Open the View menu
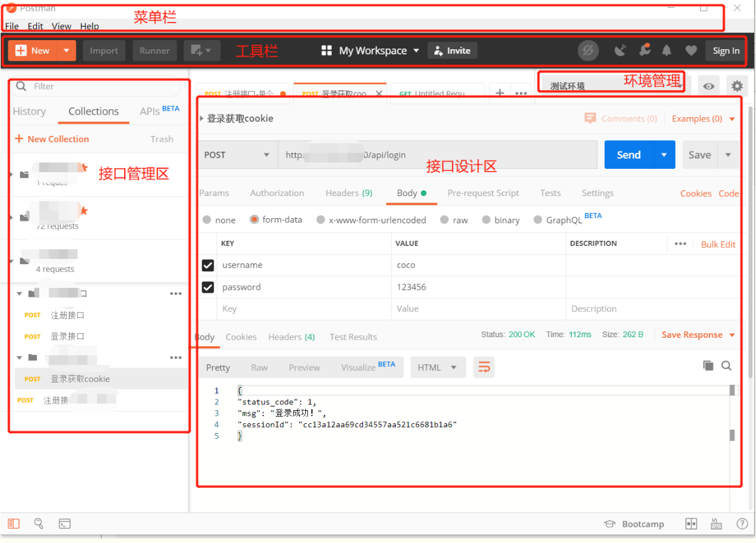The height and width of the screenshot is (543, 756). (x=61, y=26)
